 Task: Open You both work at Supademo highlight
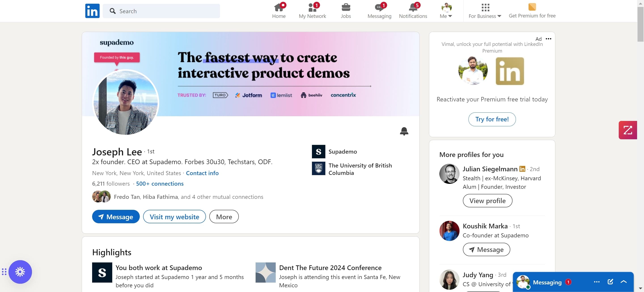coord(159,268)
